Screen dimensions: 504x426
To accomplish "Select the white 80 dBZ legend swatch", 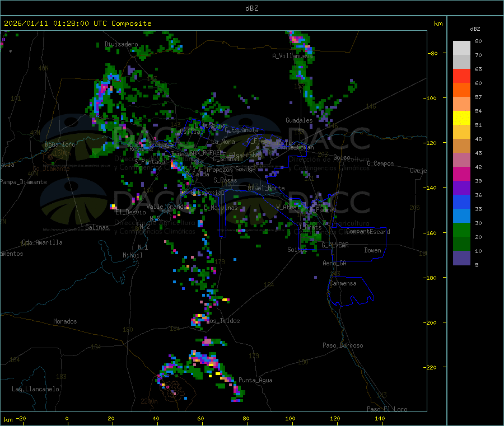I will coord(461,48).
